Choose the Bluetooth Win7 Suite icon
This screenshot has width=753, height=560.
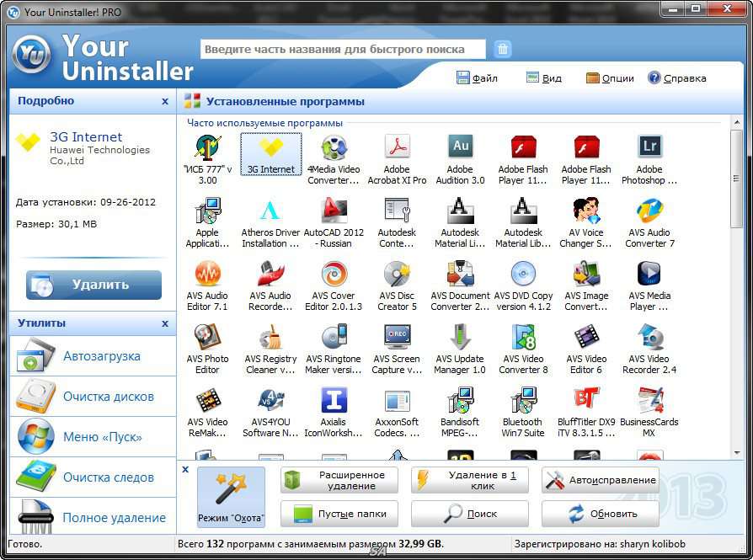click(x=523, y=400)
